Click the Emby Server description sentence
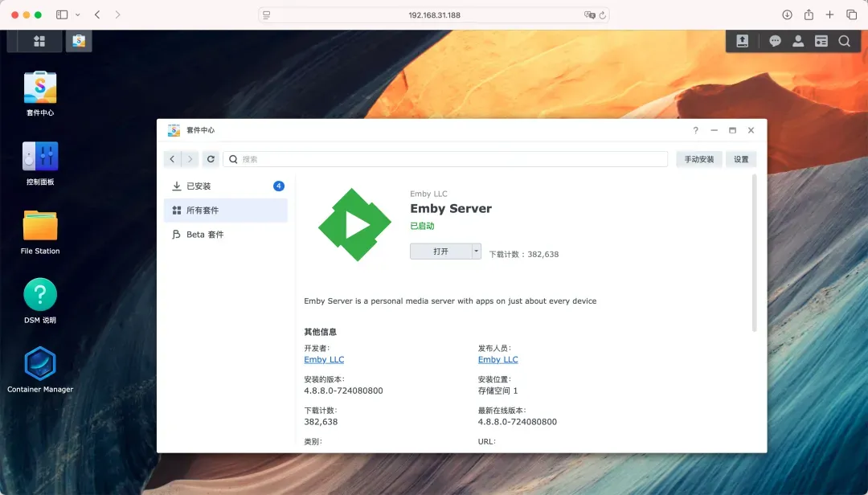868x495 pixels. pos(450,301)
